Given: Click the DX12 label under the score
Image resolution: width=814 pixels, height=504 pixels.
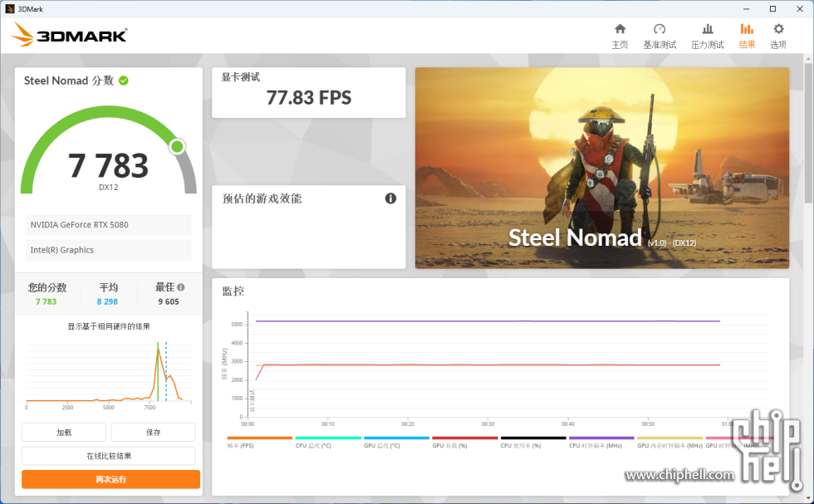Looking at the screenshot, I should 109,188.
